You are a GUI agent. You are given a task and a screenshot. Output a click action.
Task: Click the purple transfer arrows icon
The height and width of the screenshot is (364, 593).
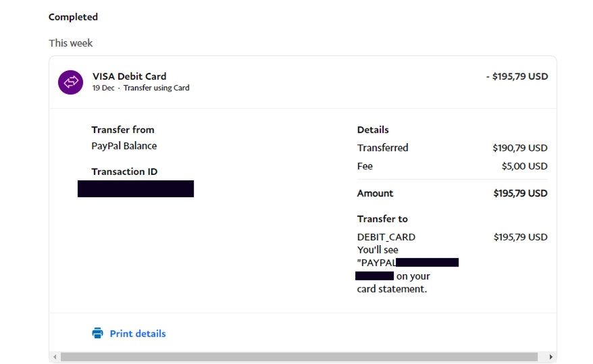[70, 82]
